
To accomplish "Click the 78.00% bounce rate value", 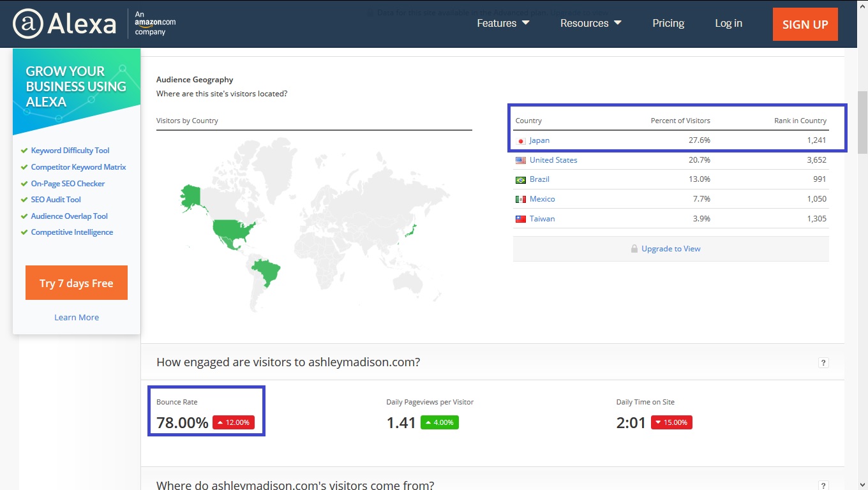I will 183,422.
